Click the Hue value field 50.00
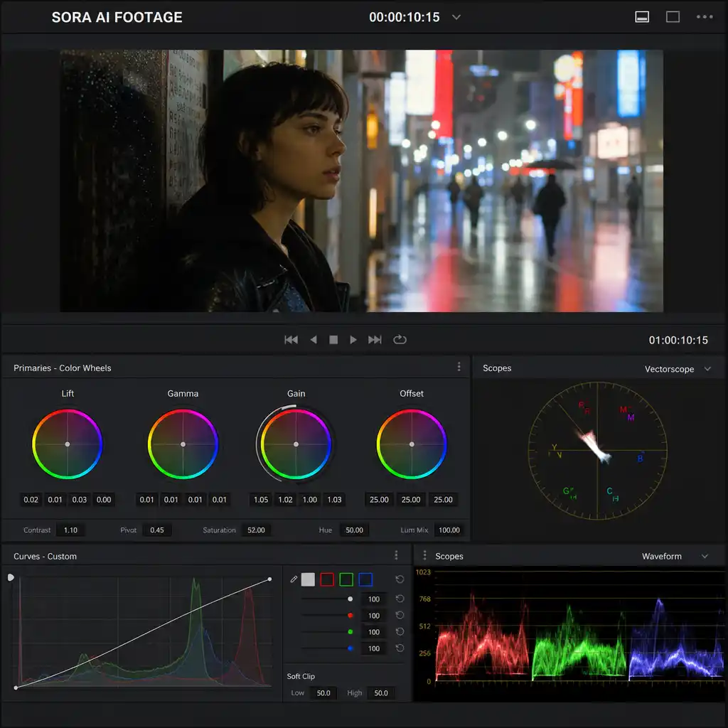The height and width of the screenshot is (728, 728). (x=354, y=530)
